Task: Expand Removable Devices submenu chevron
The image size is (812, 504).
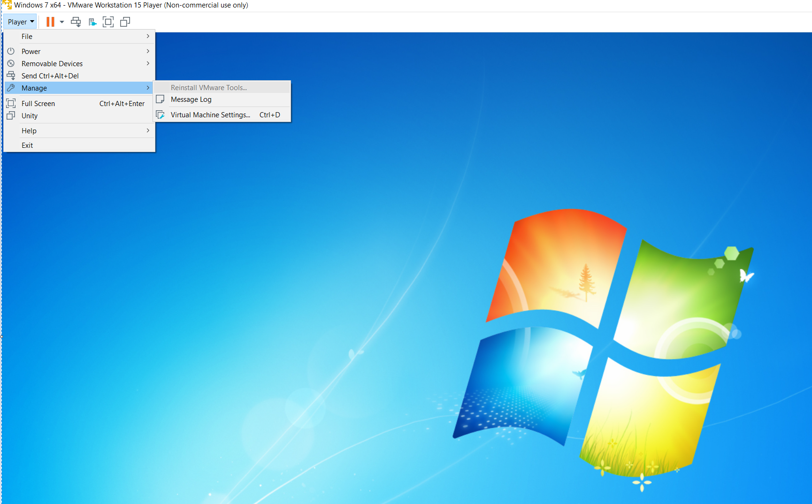Action: pyautogui.click(x=148, y=63)
